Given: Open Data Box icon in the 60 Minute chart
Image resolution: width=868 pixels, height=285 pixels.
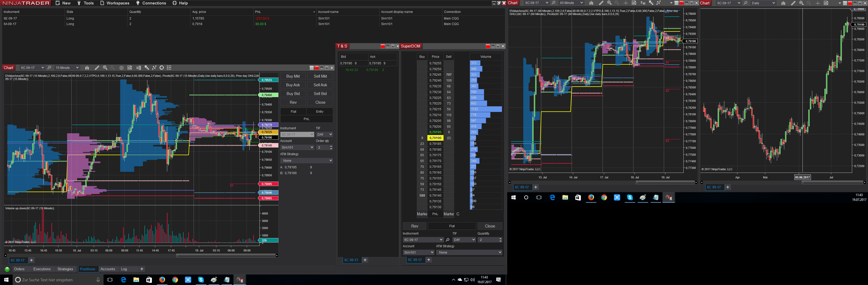Looking at the screenshot, I should 634,3.
